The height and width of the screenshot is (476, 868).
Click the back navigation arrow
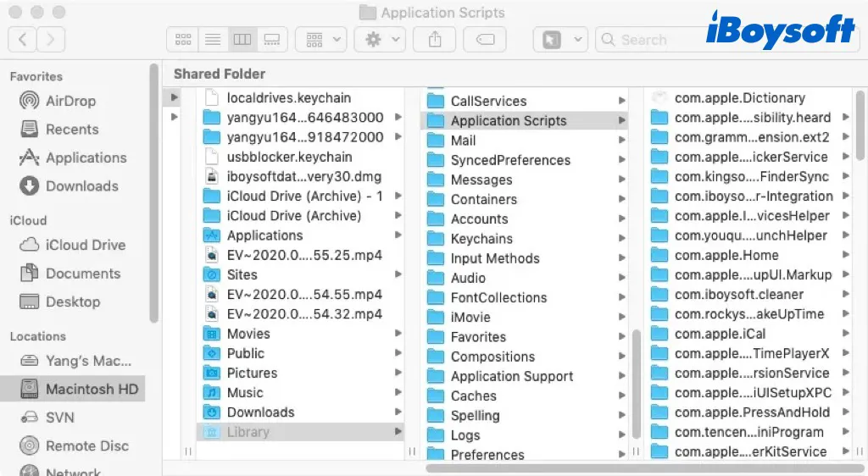tap(22, 39)
